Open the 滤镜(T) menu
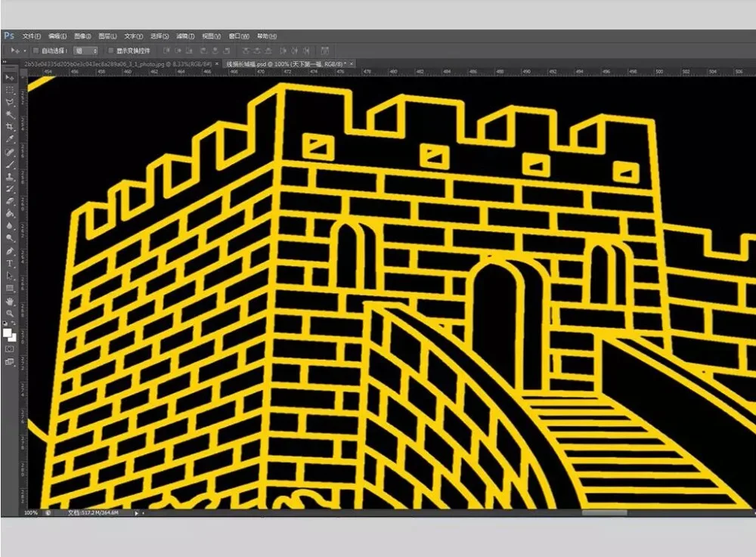The image size is (756, 557). point(185,36)
